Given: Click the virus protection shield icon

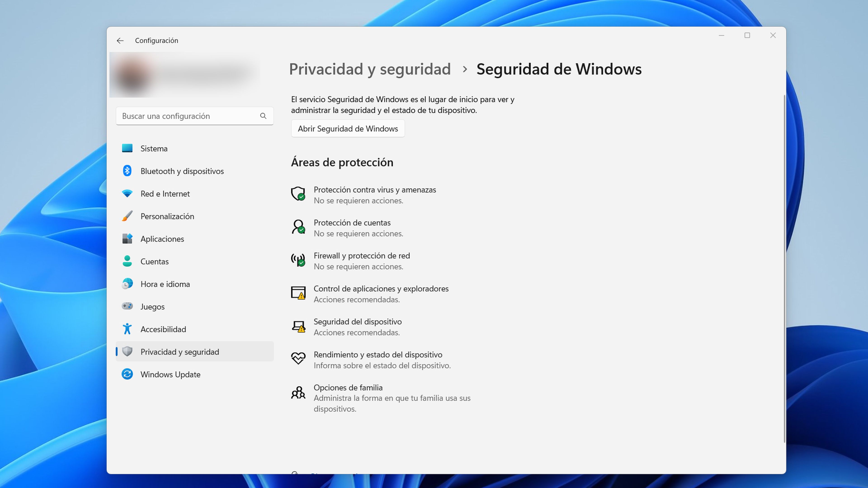Looking at the screenshot, I should point(298,194).
